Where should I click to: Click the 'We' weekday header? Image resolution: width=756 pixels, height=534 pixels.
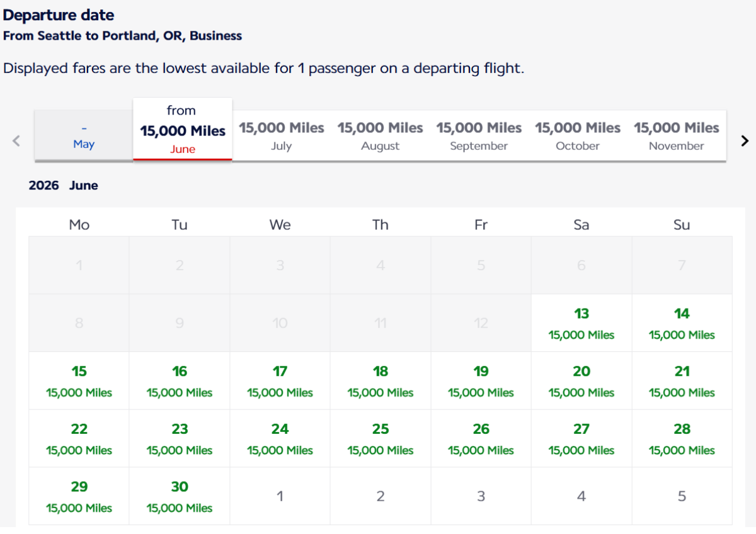click(x=280, y=225)
